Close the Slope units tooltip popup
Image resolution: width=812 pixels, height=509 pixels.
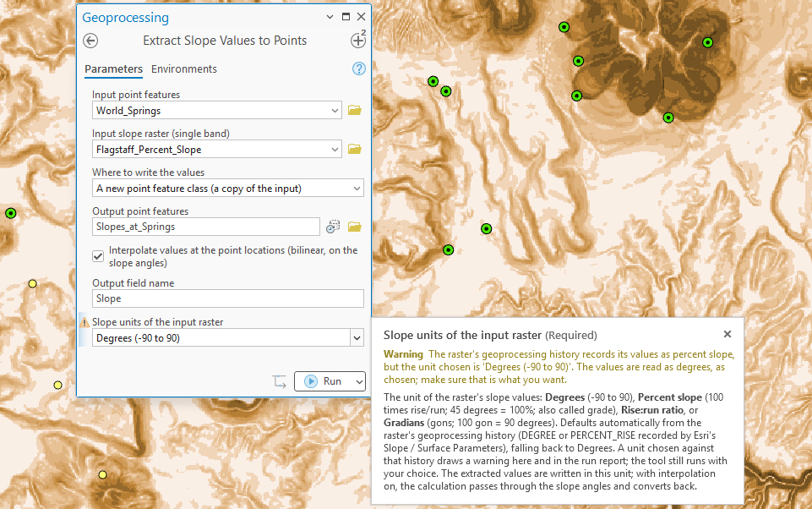click(727, 334)
